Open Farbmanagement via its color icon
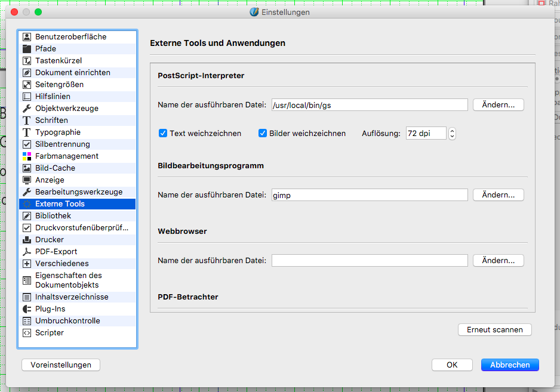Screen dimensions: 560x392 26,156
